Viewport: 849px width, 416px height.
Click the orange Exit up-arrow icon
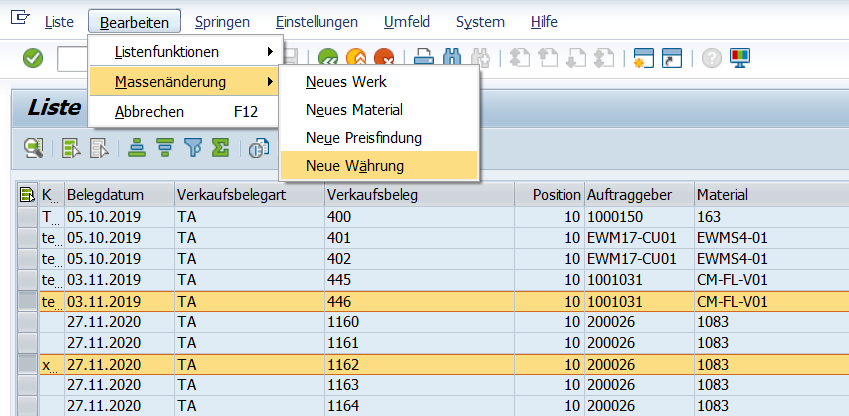pyautogui.click(x=356, y=57)
